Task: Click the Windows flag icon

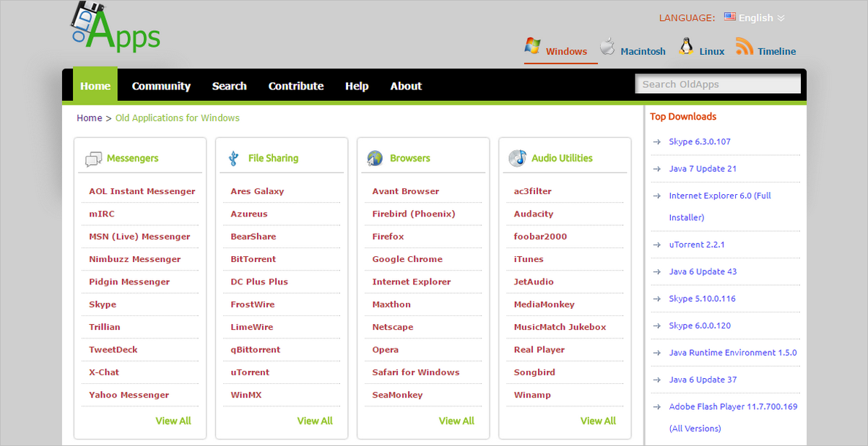Action: tap(533, 45)
